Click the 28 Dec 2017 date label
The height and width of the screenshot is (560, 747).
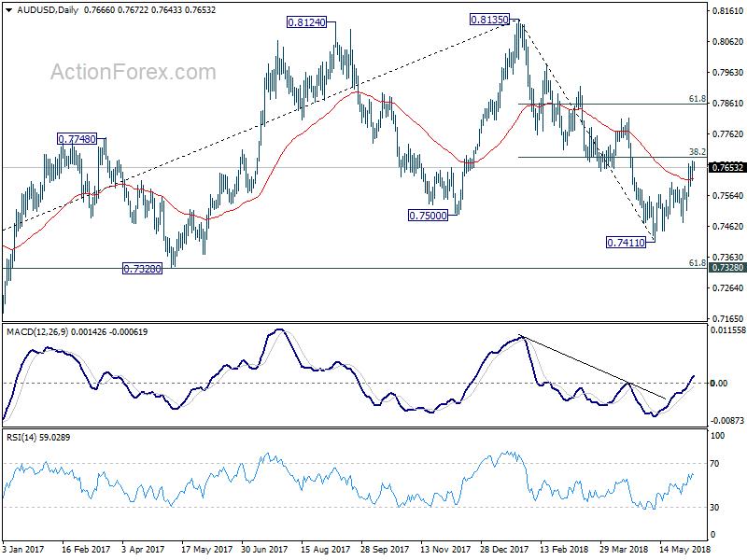point(504,549)
